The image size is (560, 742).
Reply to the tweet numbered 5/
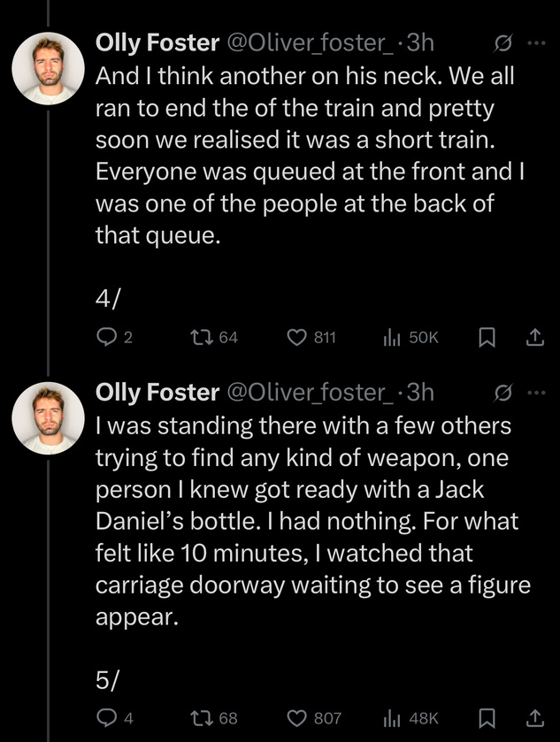point(105,718)
